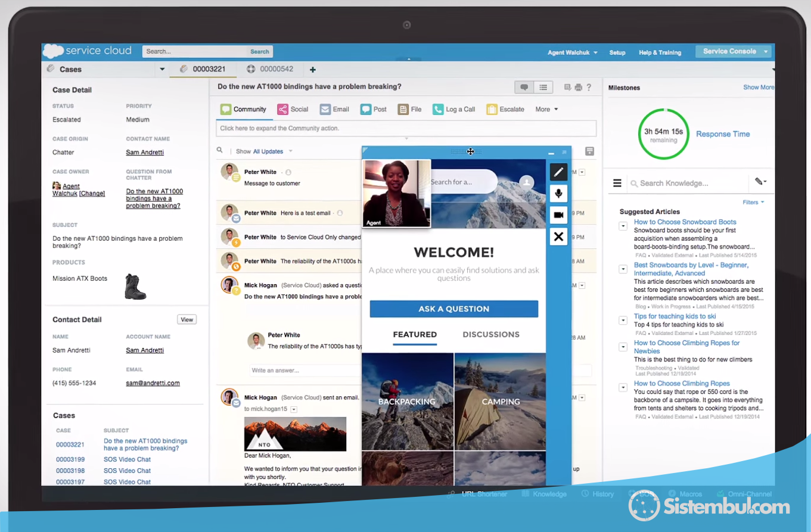Click the Response Time milestone label
The image size is (811, 532).
(x=723, y=134)
